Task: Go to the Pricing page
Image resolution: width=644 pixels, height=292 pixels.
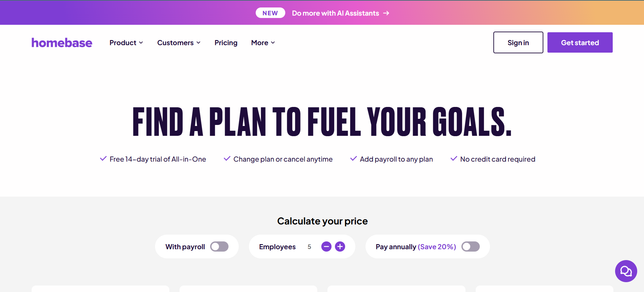Action: [x=226, y=43]
